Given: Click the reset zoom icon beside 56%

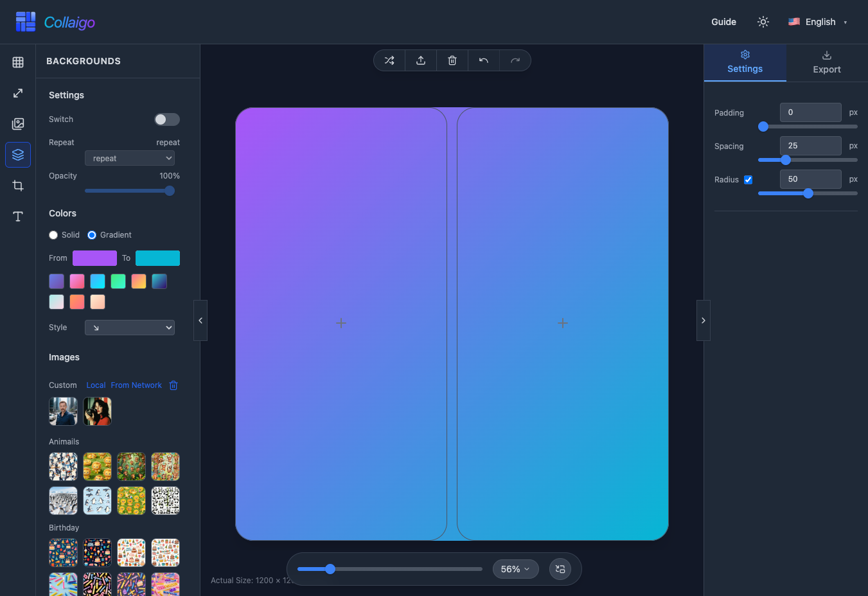Looking at the screenshot, I should [x=560, y=569].
